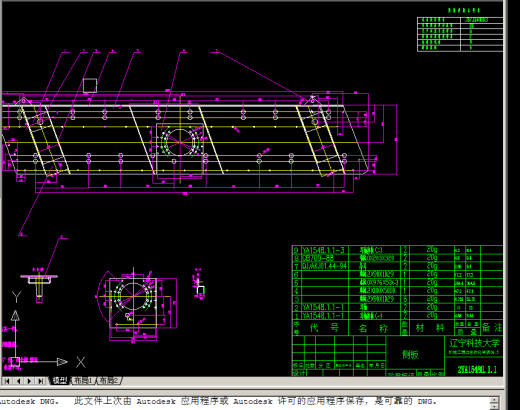Select the small white square above the plate

pyautogui.click(x=90, y=85)
